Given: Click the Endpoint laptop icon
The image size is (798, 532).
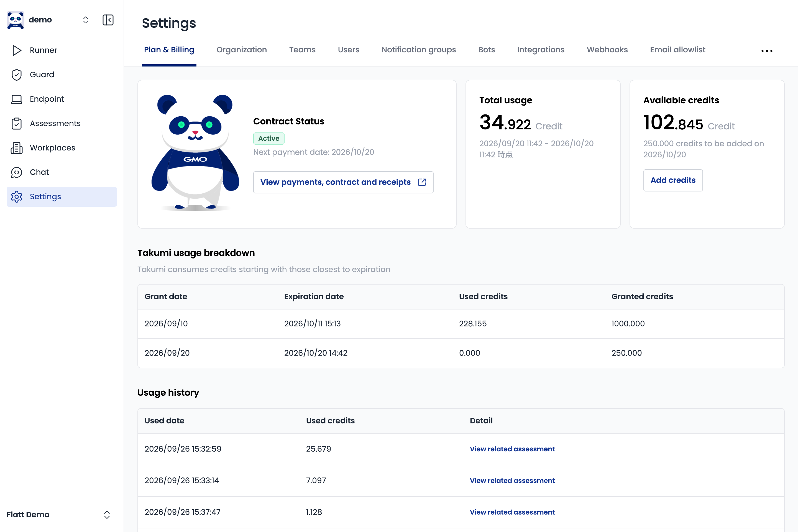Looking at the screenshot, I should pos(17,99).
